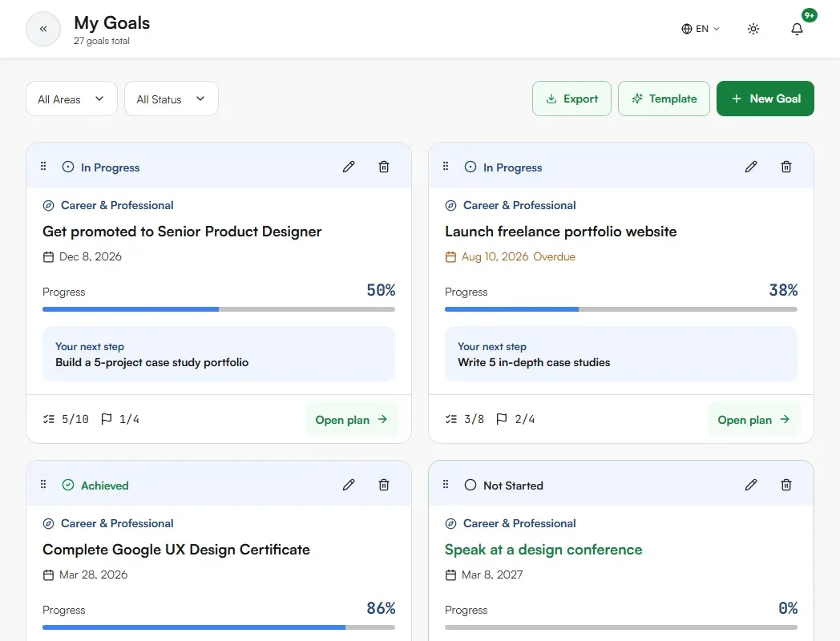The width and height of the screenshot is (840, 641).
Task: Export goals list
Action: pos(571,99)
